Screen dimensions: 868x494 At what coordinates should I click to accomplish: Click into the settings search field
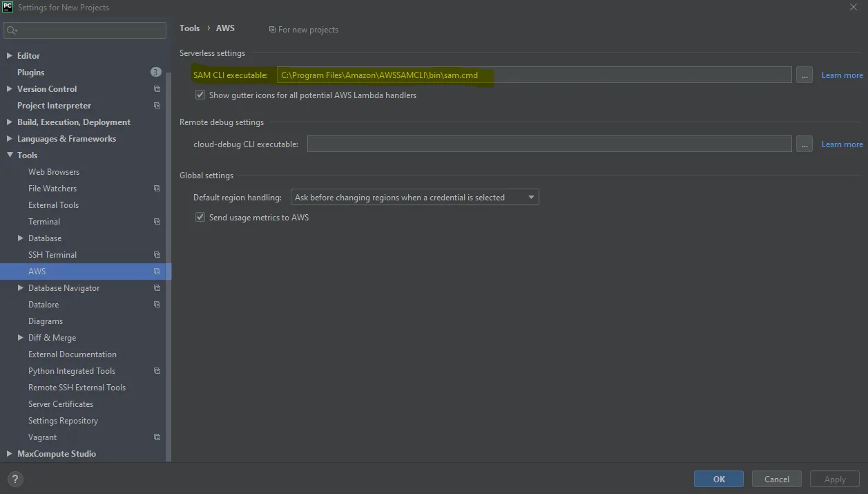84,30
